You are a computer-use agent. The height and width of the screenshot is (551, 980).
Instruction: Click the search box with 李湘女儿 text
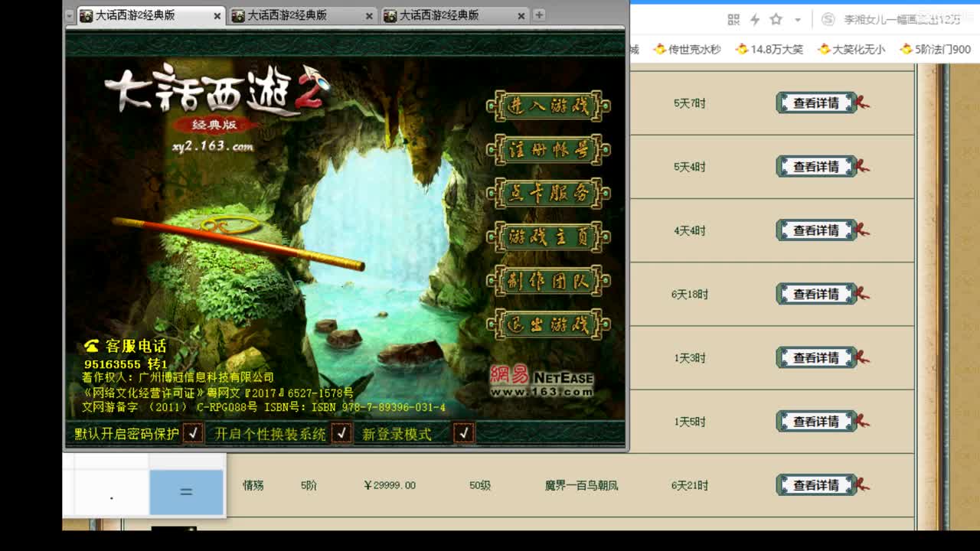tap(902, 19)
